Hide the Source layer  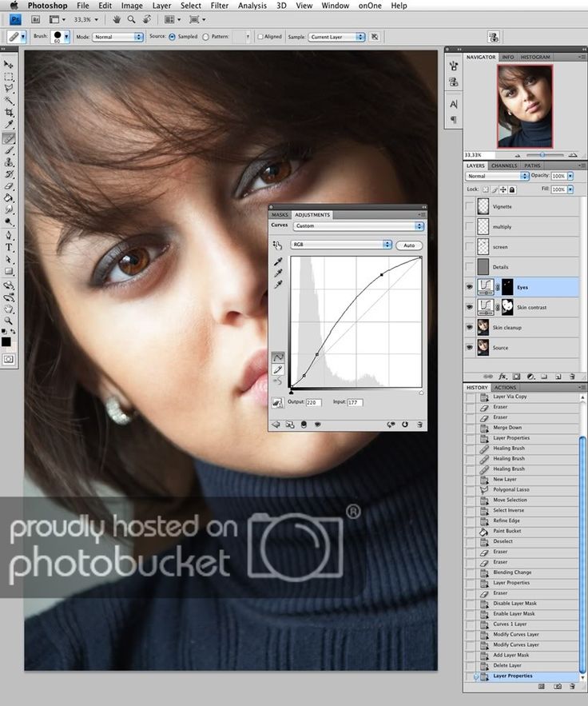coord(470,347)
